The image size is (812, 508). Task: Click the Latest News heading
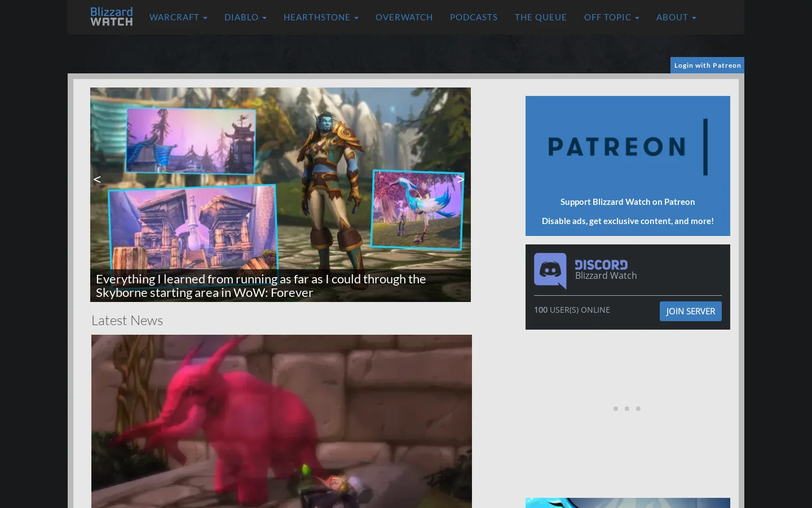coord(127,321)
